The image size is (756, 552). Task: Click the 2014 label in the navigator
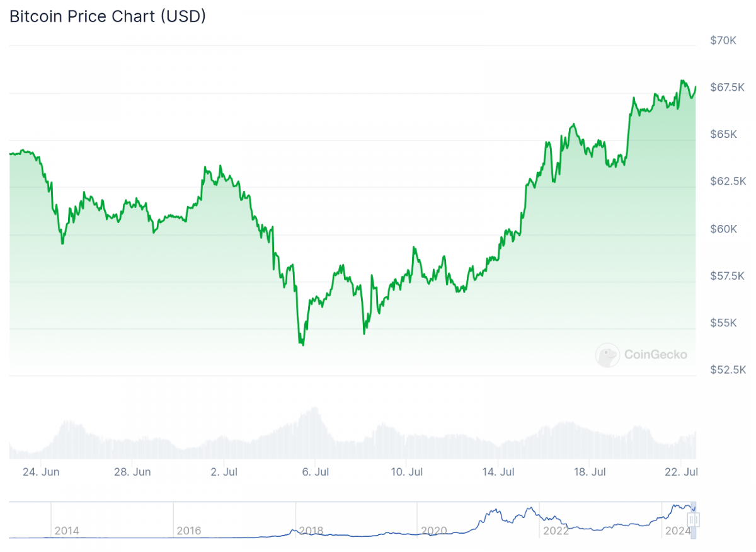(67, 531)
